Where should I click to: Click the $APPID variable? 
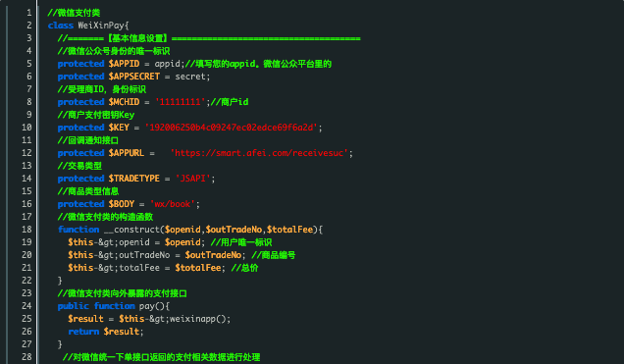coord(124,64)
